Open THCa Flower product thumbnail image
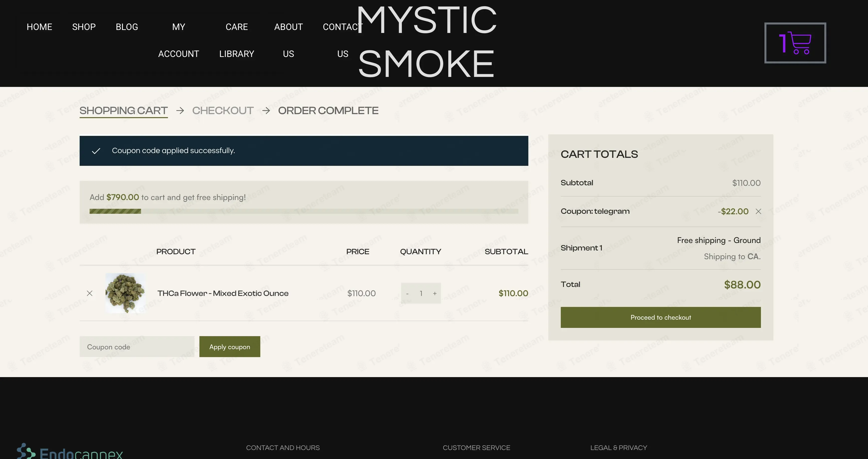 click(125, 293)
